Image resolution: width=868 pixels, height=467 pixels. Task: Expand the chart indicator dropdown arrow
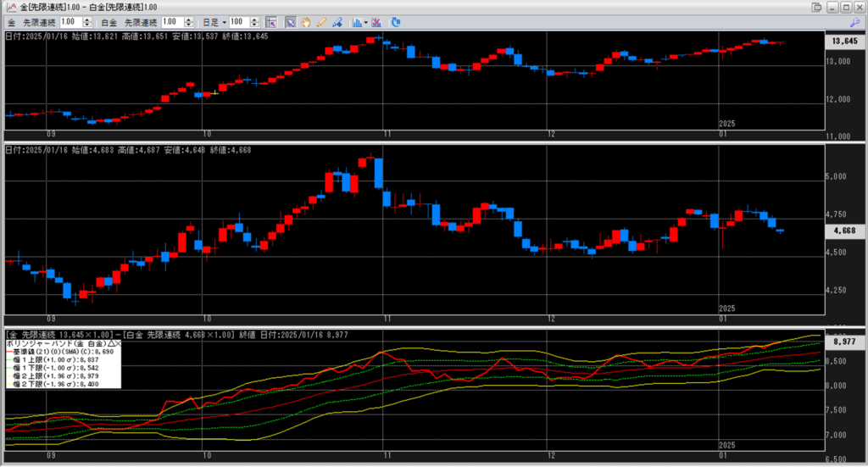pos(365,21)
